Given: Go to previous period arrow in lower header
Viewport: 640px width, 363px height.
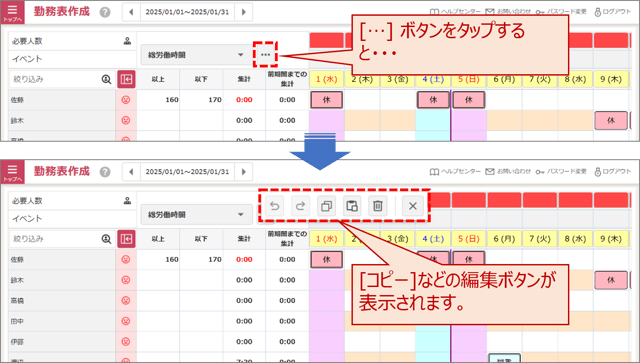Looking at the screenshot, I should [131, 171].
